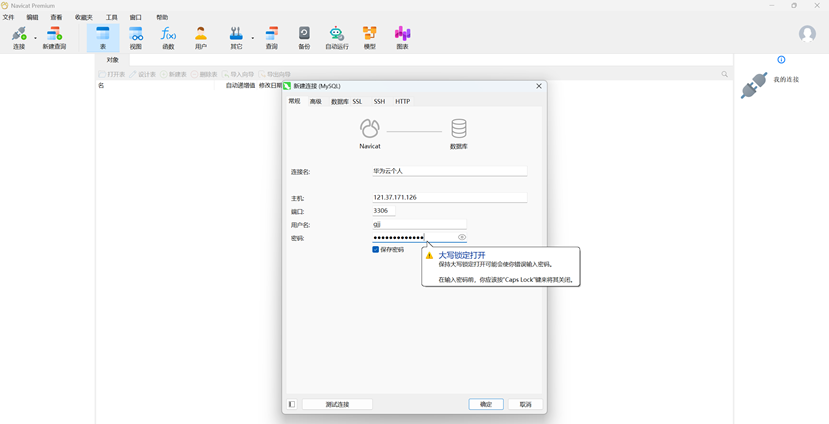Image resolution: width=829 pixels, height=424 pixels.
Task: Open the 查看 (View) menu
Action: tap(56, 17)
